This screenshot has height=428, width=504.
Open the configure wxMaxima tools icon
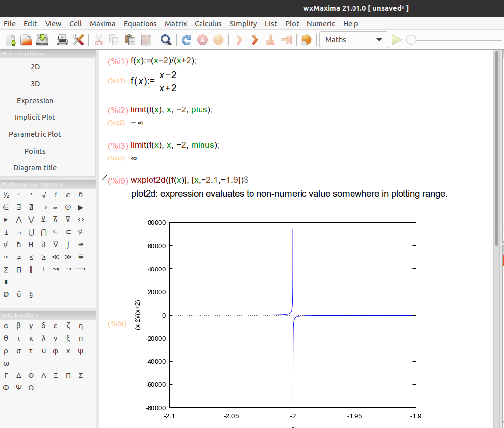pyautogui.click(x=78, y=40)
